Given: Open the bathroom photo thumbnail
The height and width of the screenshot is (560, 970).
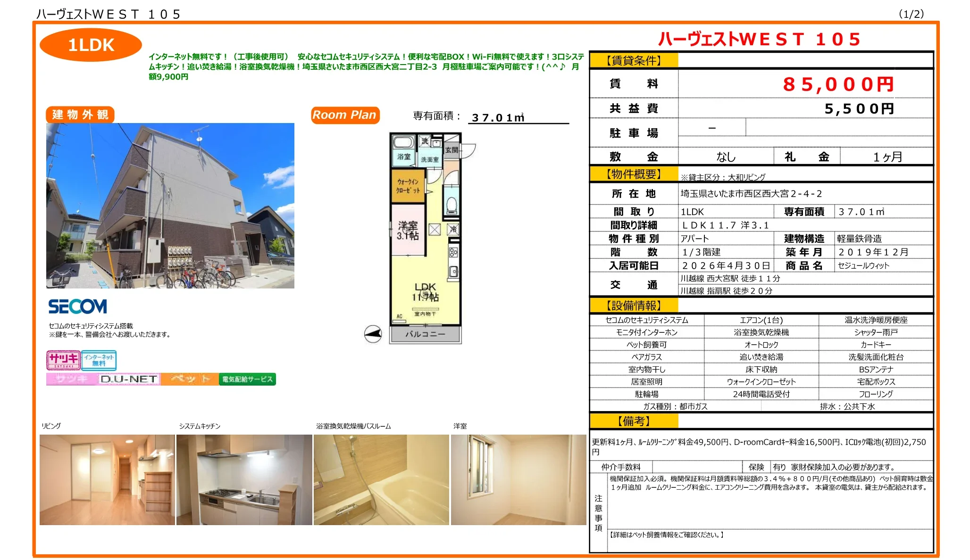Looking at the screenshot, I should [381, 479].
